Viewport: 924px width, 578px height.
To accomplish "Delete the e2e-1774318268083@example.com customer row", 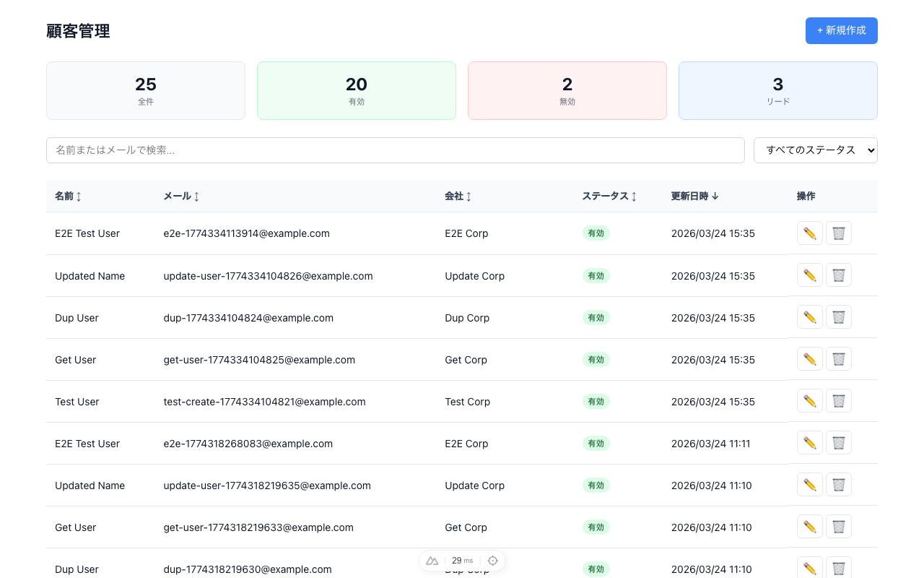I will click(838, 443).
